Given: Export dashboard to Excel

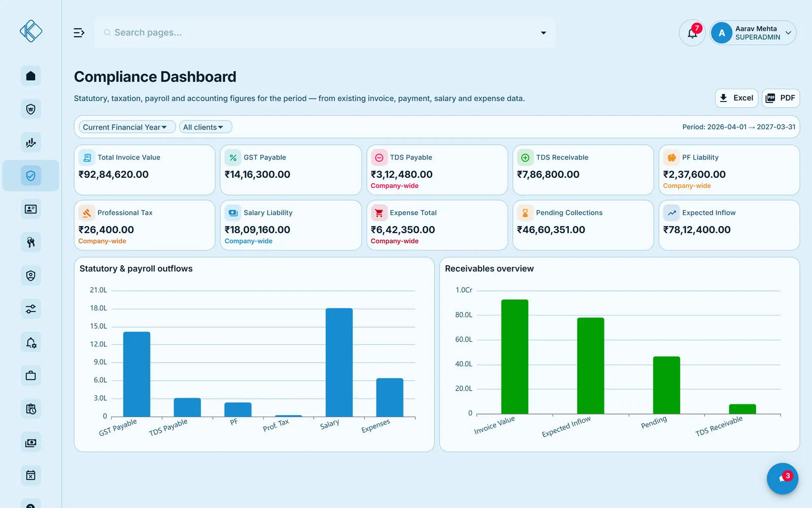Looking at the screenshot, I should point(736,98).
